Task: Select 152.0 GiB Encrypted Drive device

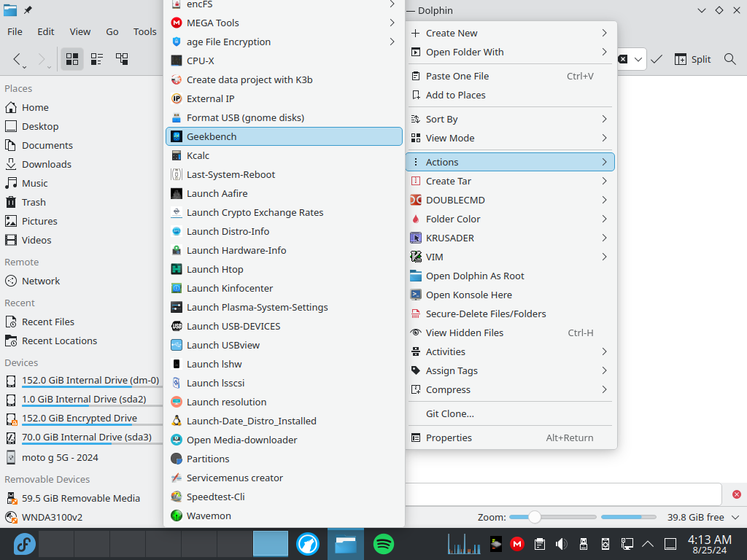Action: coord(82,419)
